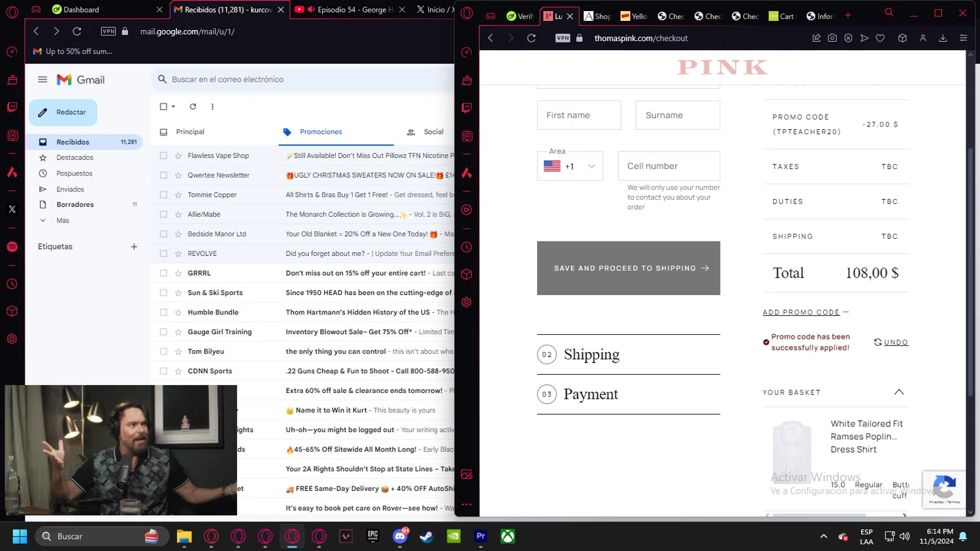
Task: Switch to Principal tab in Gmail
Action: click(x=190, y=132)
